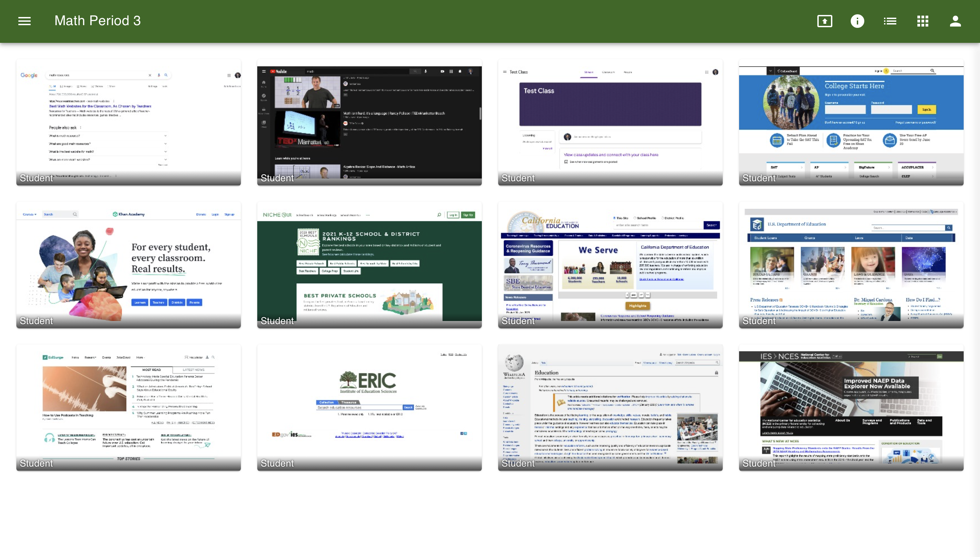This screenshot has width=980, height=557.
Task: Click Student label on Google search thumbnail
Action: click(x=36, y=178)
